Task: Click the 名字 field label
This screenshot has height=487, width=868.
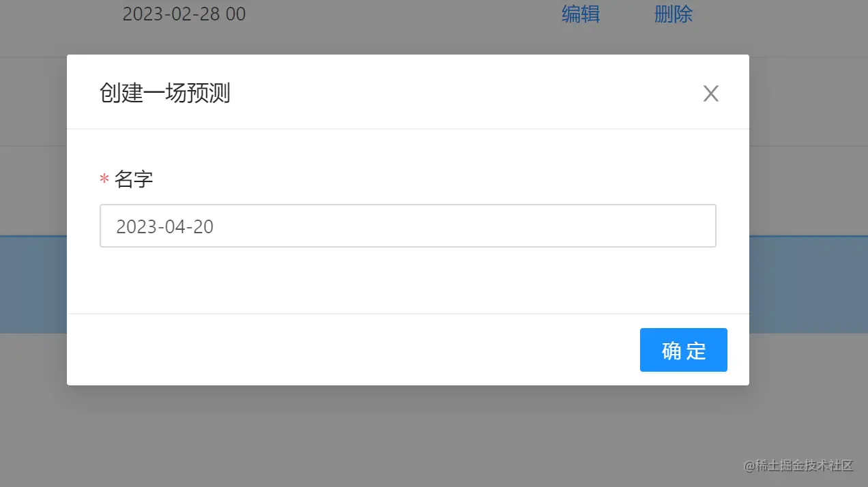Action: point(134,179)
